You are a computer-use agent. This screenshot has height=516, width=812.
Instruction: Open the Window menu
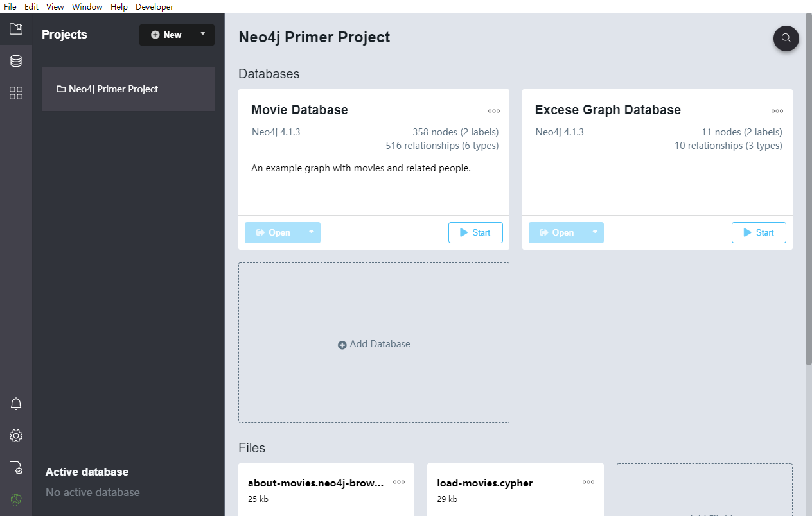click(x=87, y=6)
